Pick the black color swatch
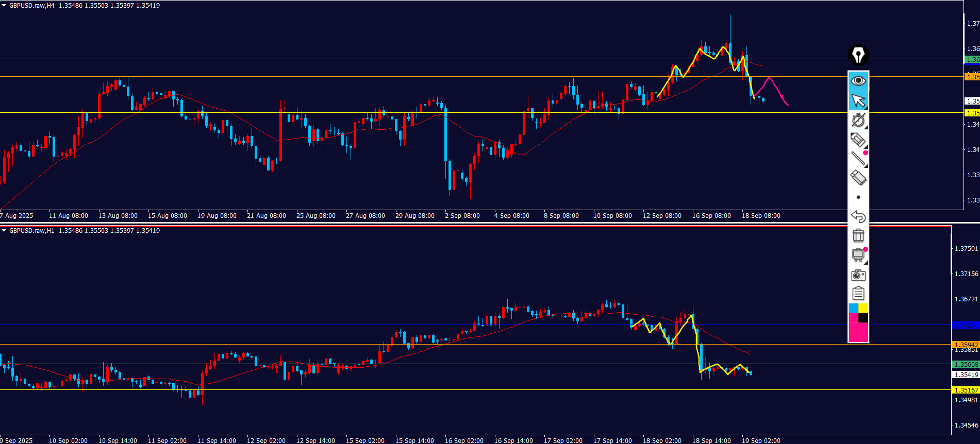The image size is (980, 444). click(863, 318)
